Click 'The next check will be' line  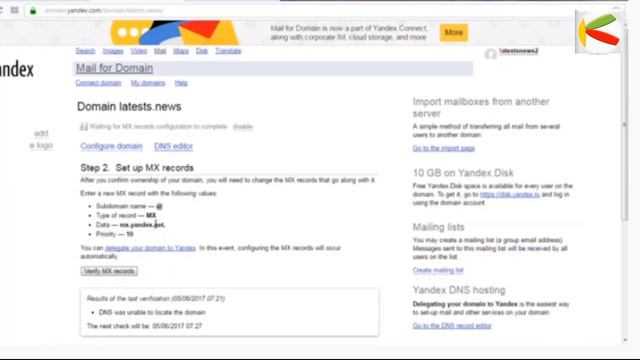point(144,326)
